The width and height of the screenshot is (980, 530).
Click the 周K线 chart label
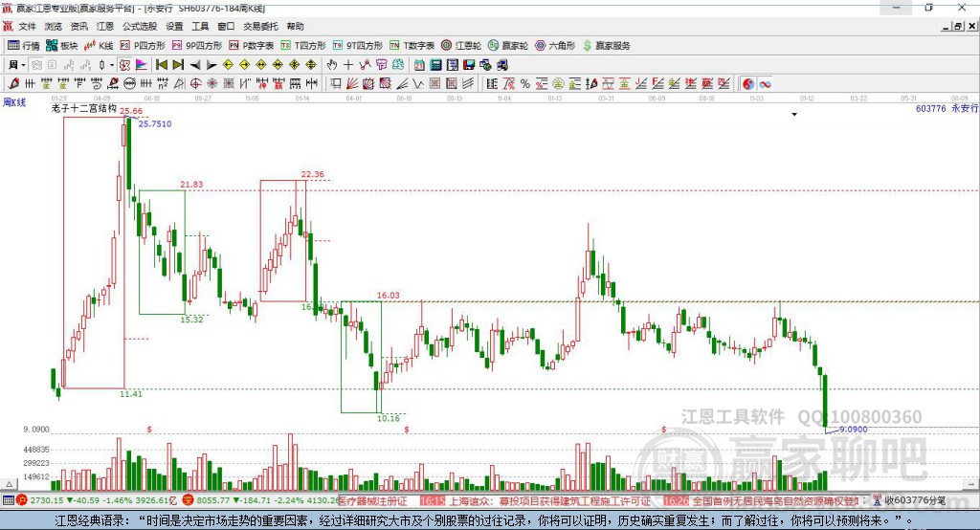(x=14, y=101)
